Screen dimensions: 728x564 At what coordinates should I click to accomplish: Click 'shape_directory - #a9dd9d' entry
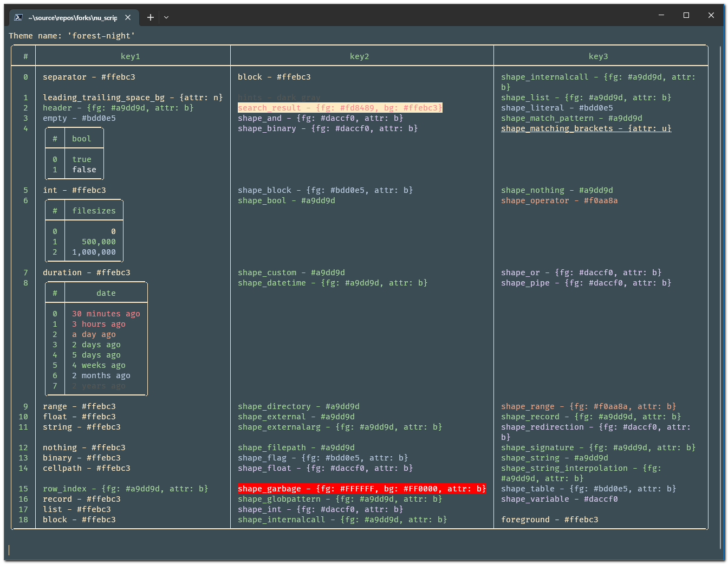click(x=299, y=406)
